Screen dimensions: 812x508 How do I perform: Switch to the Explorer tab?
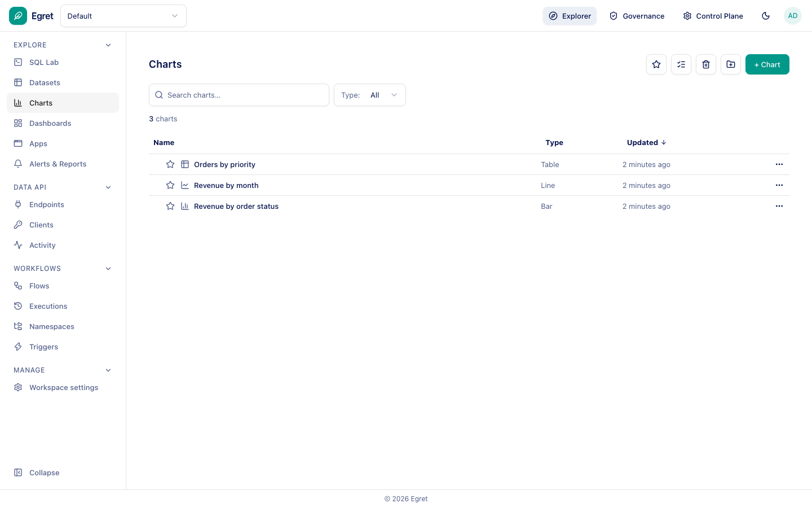570,16
